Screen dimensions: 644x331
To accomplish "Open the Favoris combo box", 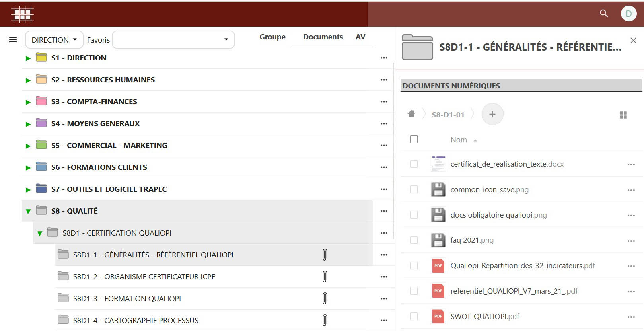I will [x=173, y=40].
